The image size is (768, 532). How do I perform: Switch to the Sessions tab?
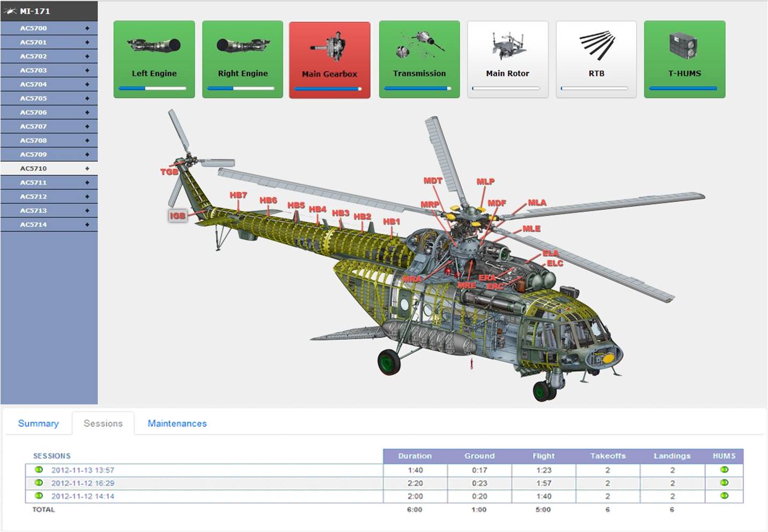click(x=103, y=424)
